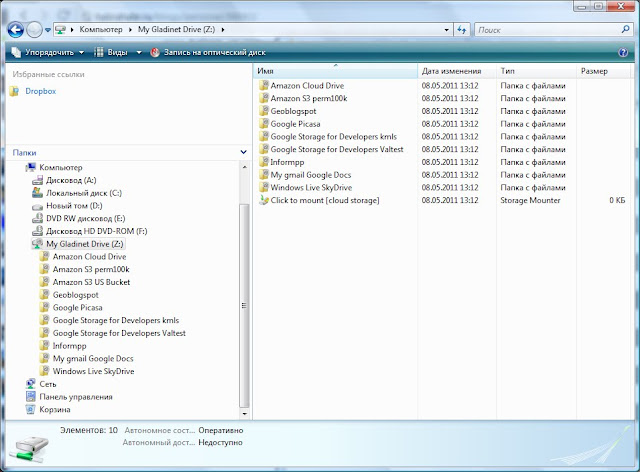Open the Dropbox favorite link

[40, 91]
